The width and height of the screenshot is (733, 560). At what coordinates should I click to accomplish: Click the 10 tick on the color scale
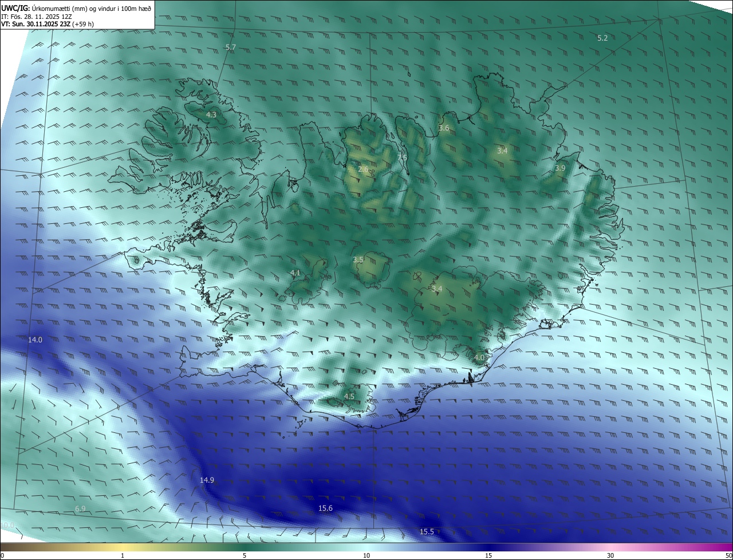click(366, 555)
